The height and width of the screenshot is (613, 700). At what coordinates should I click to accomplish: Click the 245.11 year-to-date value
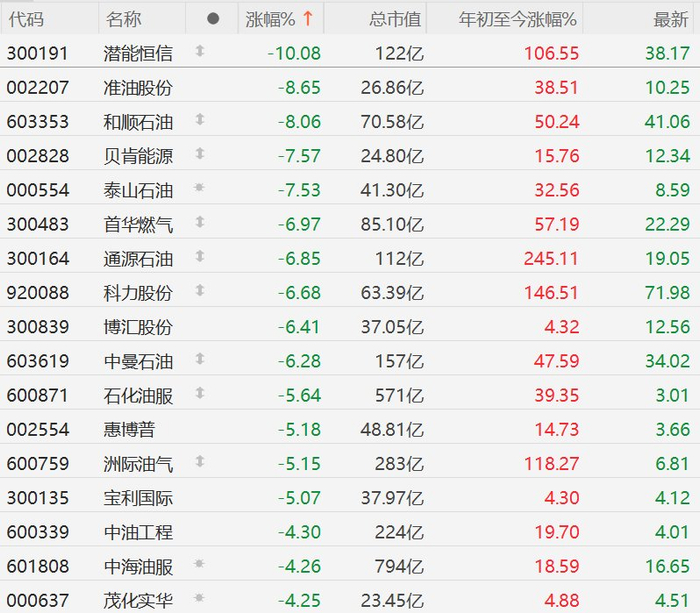(x=551, y=259)
